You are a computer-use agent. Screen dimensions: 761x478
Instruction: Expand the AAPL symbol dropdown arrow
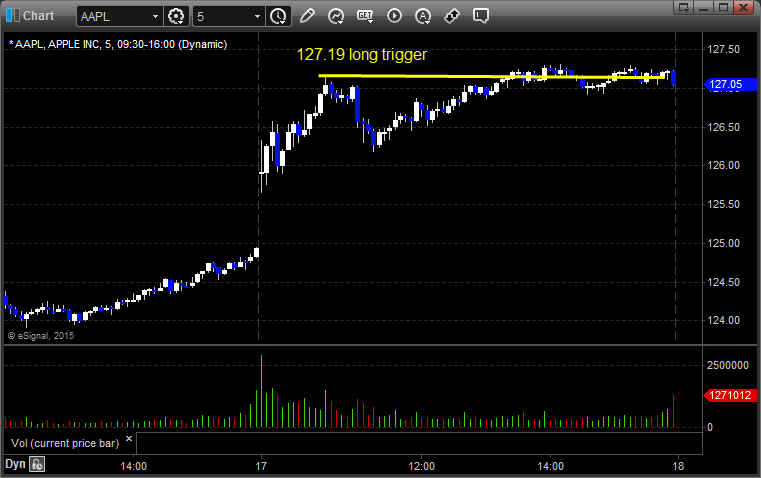tap(155, 16)
